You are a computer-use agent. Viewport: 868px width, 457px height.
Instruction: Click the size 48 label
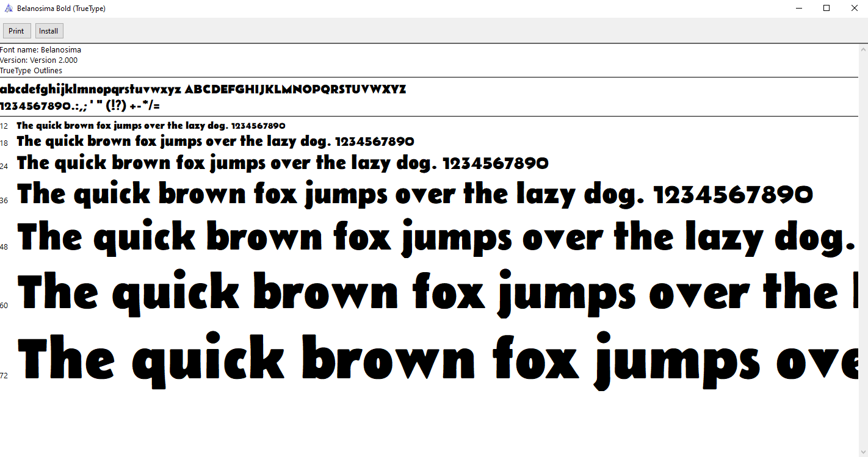[x=4, y=247]
